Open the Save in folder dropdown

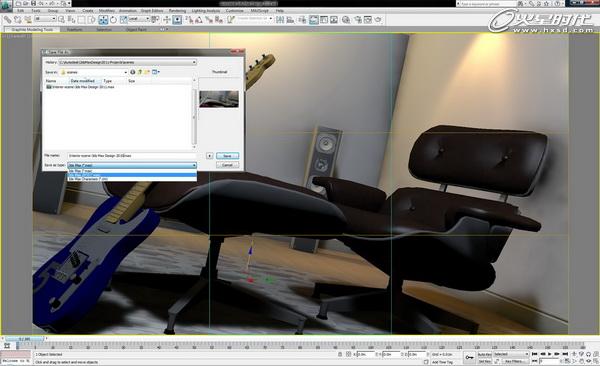click(x=93, y=72)
